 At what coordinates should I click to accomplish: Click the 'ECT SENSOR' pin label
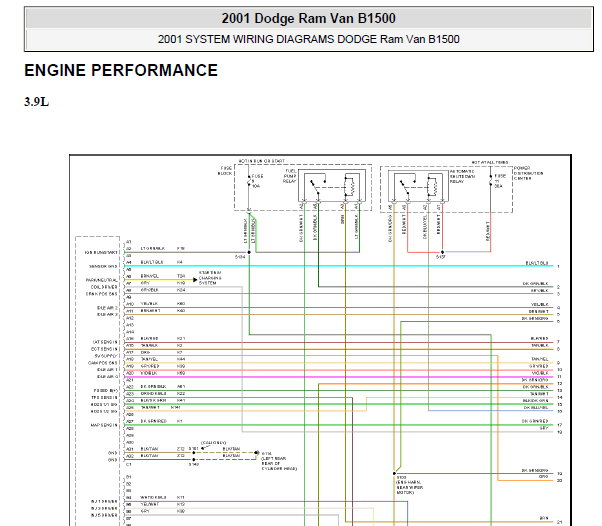[x=104, y=349]
